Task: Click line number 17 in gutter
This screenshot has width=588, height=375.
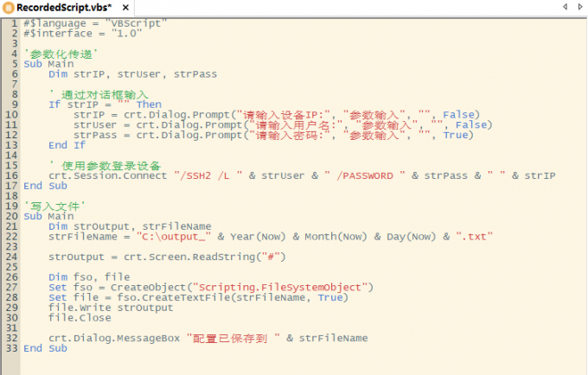Action: point(11,186)
